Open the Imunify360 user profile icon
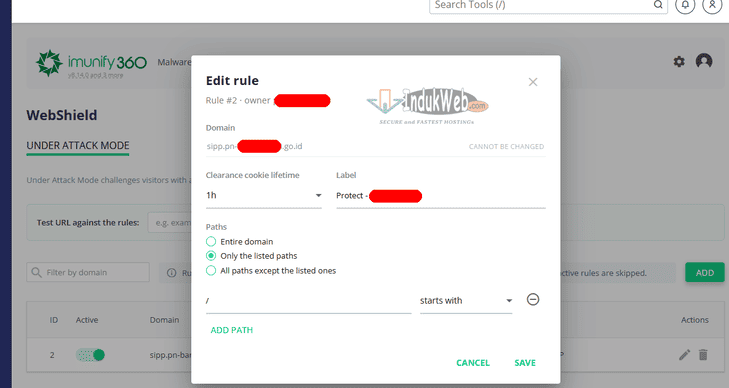Screen dimensions: 729x388 click(x=704, y=61)
